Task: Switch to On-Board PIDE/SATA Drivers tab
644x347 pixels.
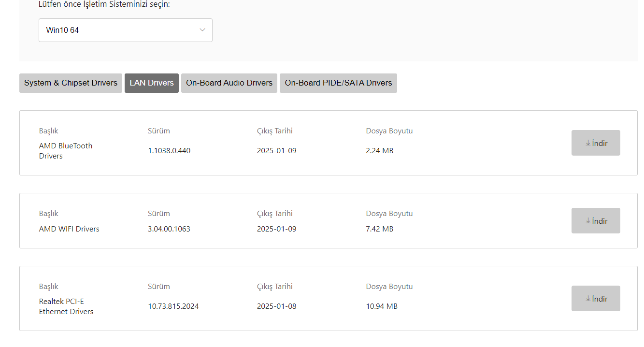Action: [338, 83]
